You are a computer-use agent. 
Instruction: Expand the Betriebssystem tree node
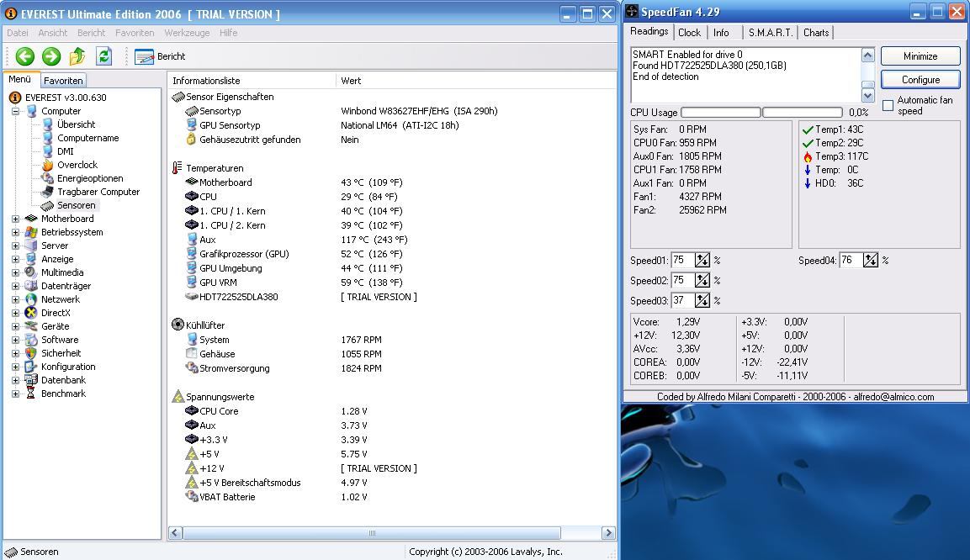pos(15,232)
